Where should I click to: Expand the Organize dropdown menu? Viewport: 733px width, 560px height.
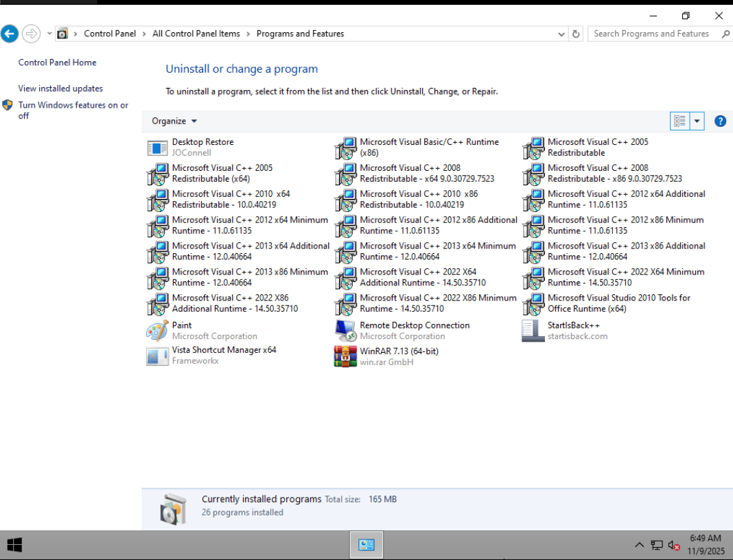coord(174,121)
